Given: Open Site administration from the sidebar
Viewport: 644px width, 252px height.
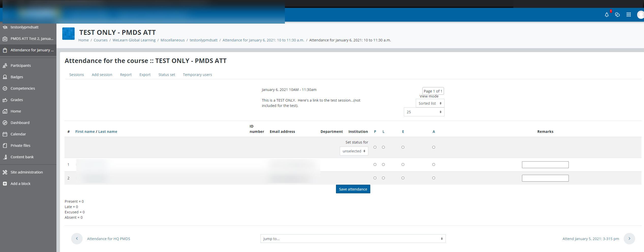Looking at the screenshot, I should click(x=26, y=172).
